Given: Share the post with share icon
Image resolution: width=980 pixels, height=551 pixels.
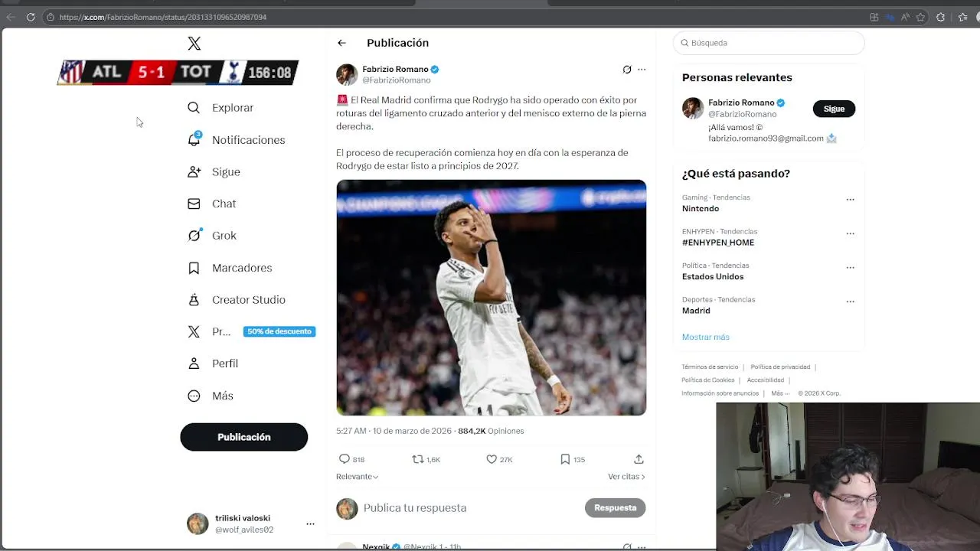Looking at the screenshot, I should click(639, 459).
